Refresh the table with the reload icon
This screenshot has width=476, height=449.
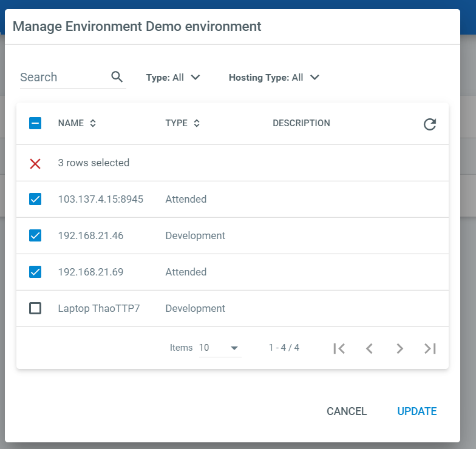(x=430, y=124)
